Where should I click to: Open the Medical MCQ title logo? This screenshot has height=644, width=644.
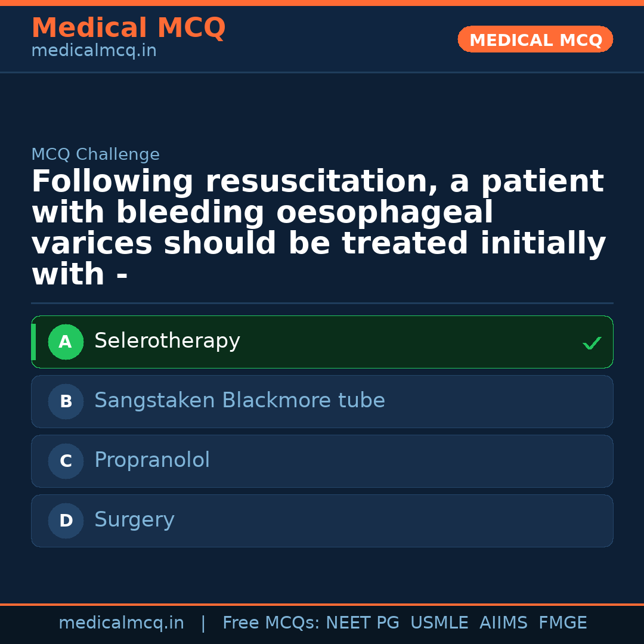(x=128, y=28)
